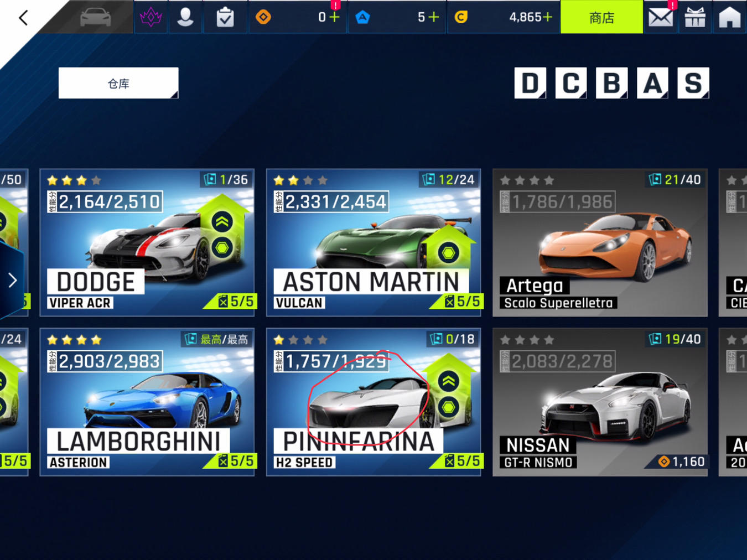This screenshot has height=560, width=747.
Task: Filter cars by class B
Action: (x=611, y=83)
